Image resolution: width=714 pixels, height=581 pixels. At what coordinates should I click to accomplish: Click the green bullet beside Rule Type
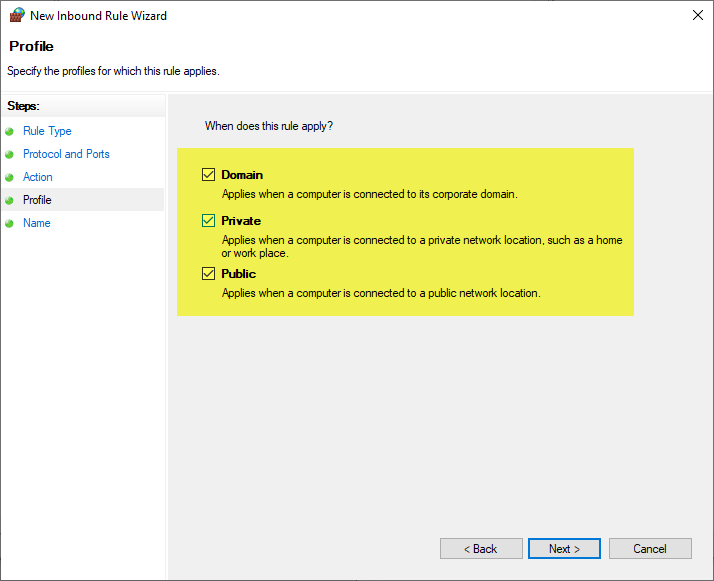10,131
